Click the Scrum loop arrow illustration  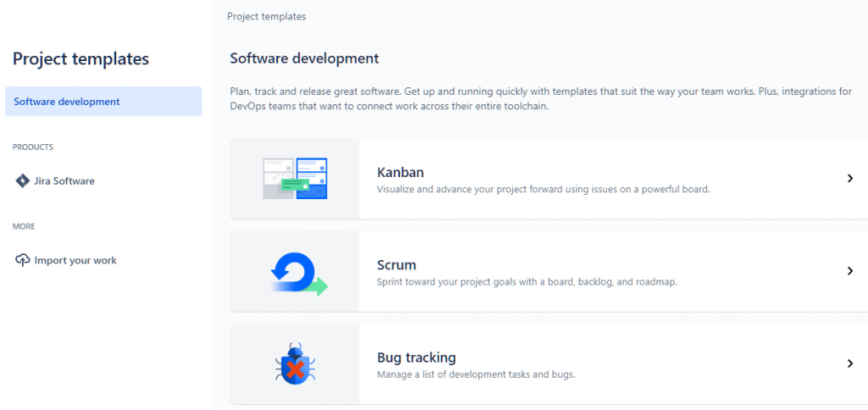pyautogui.click(x=299, y=274)
